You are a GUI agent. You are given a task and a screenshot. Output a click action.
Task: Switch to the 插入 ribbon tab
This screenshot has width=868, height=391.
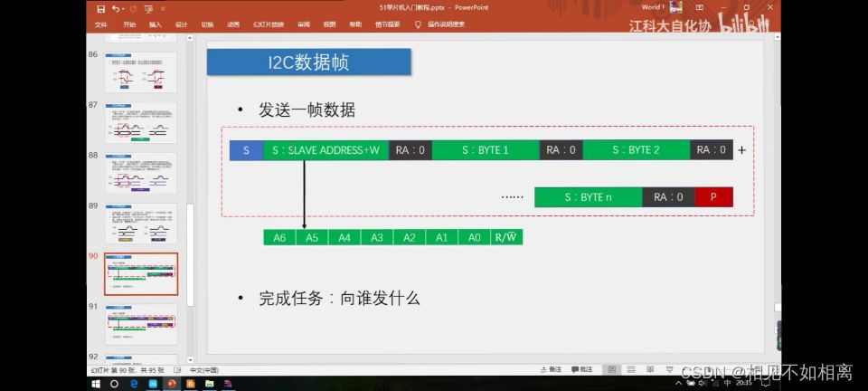[x=156, y=24]
